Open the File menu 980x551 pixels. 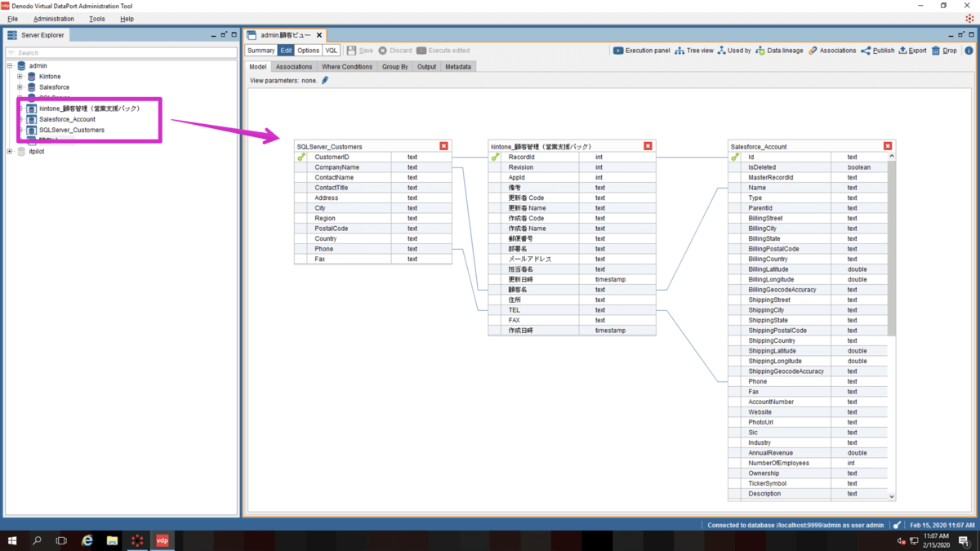12,19
